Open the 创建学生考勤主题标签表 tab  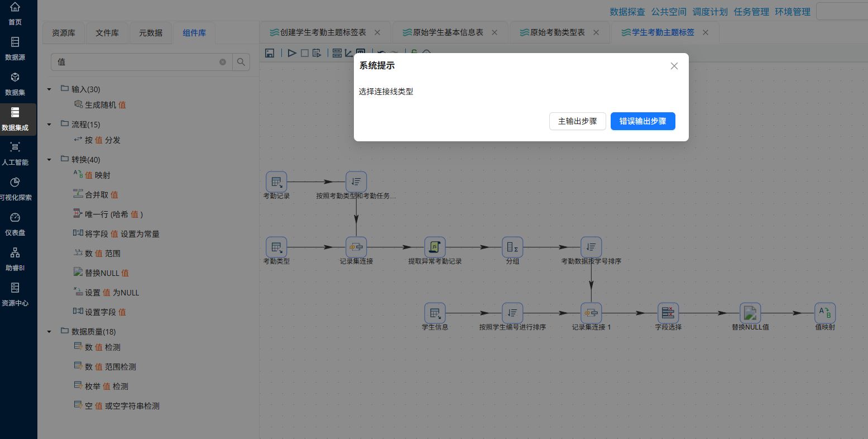[x=323, y=32]
